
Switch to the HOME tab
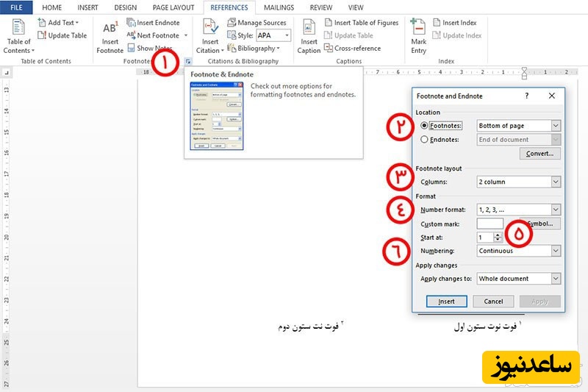click(x=51, y=7)
